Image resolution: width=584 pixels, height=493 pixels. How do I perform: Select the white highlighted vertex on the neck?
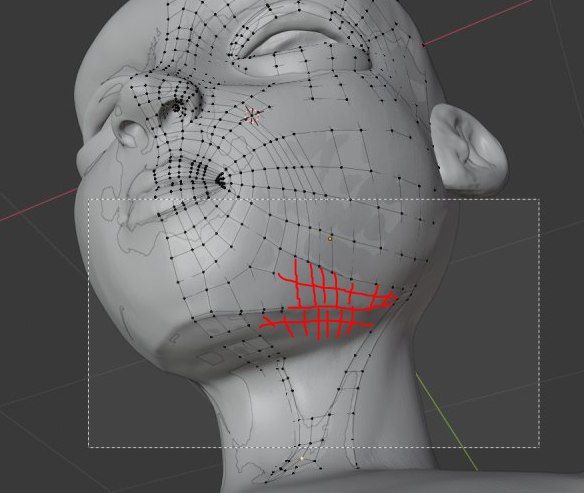tap(302, 458)
